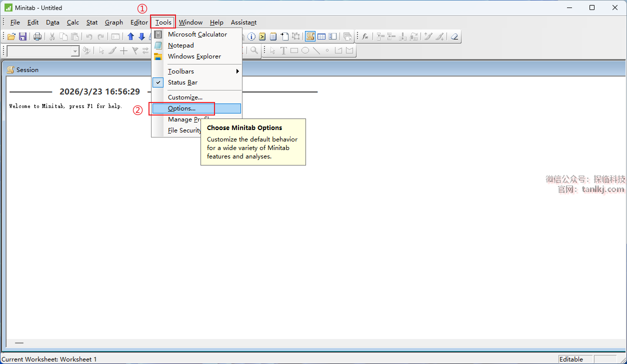This screenshot has width=627, height=364.
Task: Launch Microsoft Calculator from Tools menu
Action: (197, 34)
